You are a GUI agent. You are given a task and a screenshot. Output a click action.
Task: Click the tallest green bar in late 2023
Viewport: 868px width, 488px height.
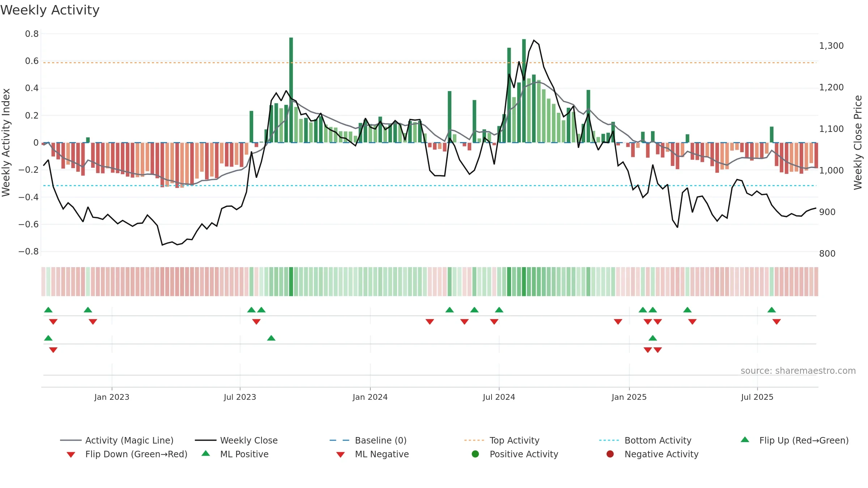click(291, 90)
